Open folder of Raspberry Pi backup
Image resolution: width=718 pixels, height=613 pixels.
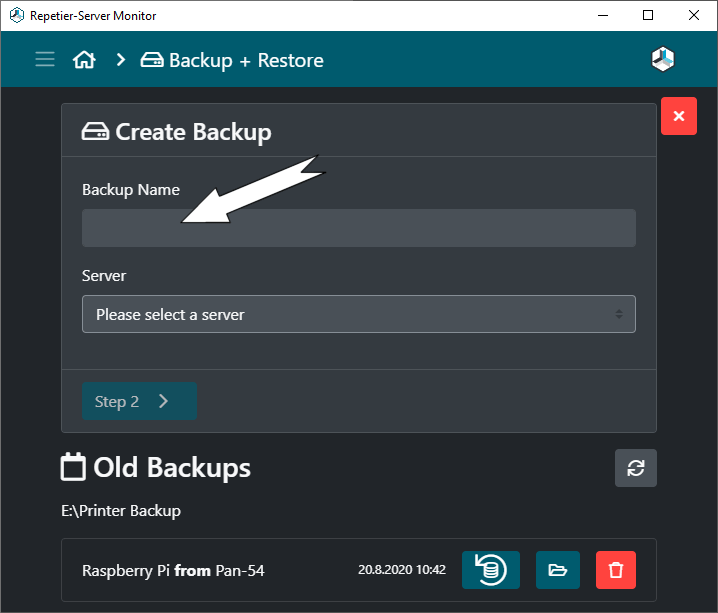(x=557, y=570)
